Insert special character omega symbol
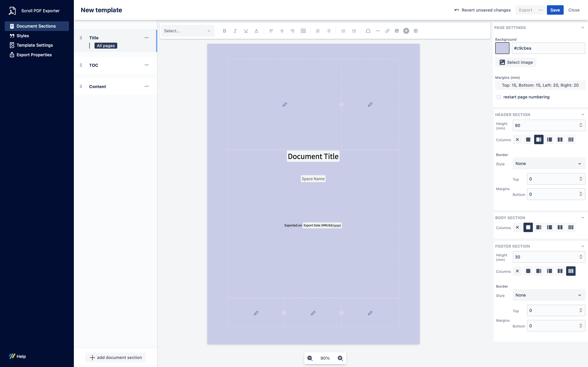Viewport: 588px width, 367px height. coord(368,31)
